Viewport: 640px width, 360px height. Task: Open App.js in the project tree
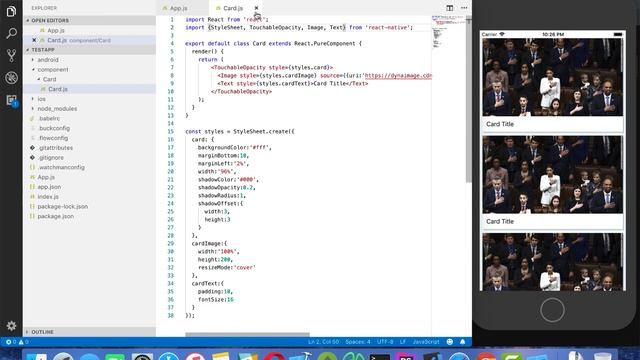[46, 177]
